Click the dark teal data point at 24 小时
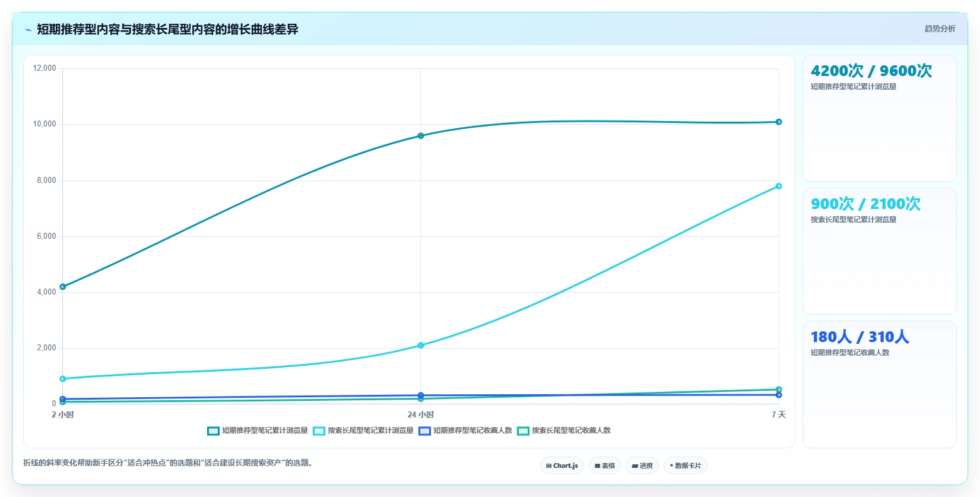 [x=421, y=136]
